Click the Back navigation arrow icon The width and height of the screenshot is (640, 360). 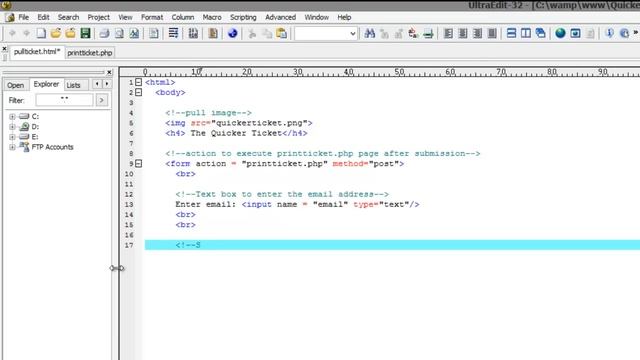point(12,33)
